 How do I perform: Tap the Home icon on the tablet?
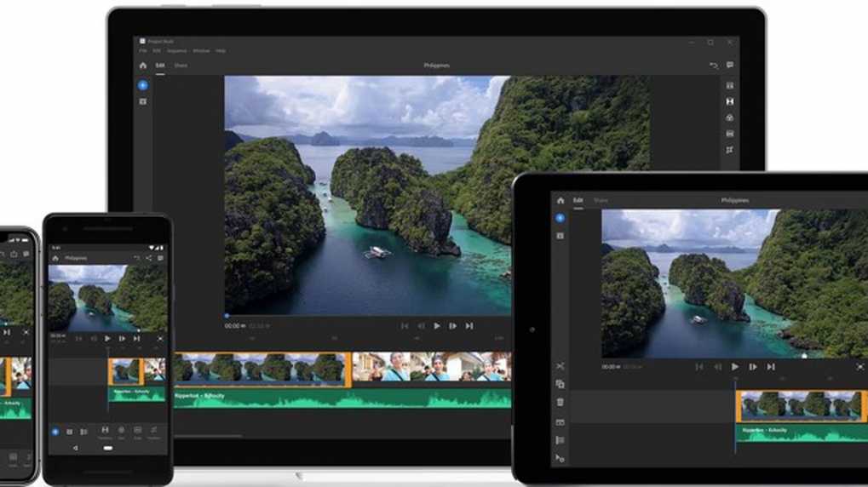tap(560, 200)
